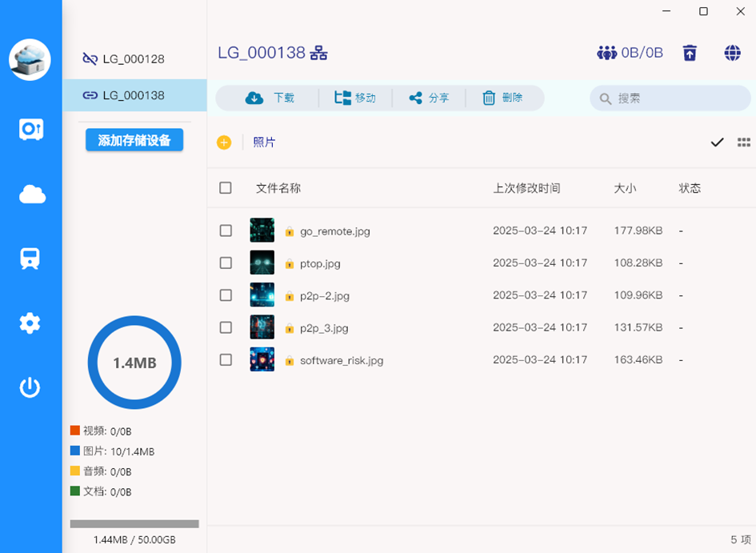Click the 搜索 search input field
This screenshot has width=756, height=553.
click(x=670, y=98)
